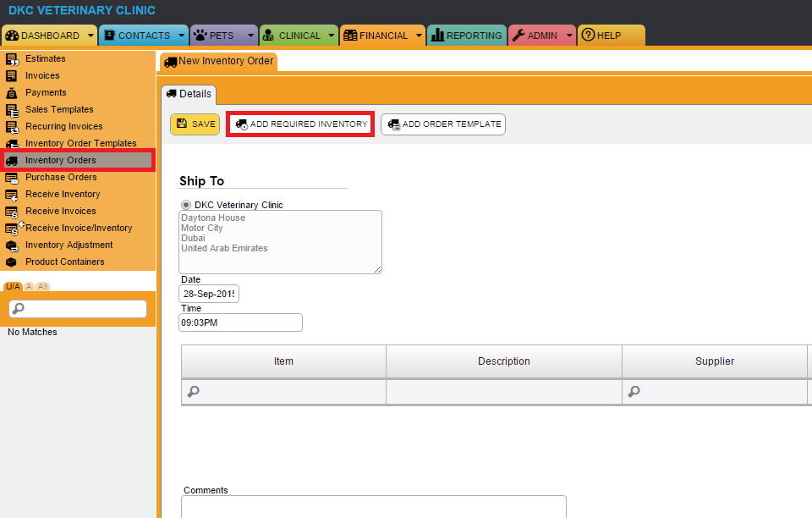Viewport: 812px width, 518px height.
Task: Click the Receive Invoices icon
Action: (x=11, y=212)
